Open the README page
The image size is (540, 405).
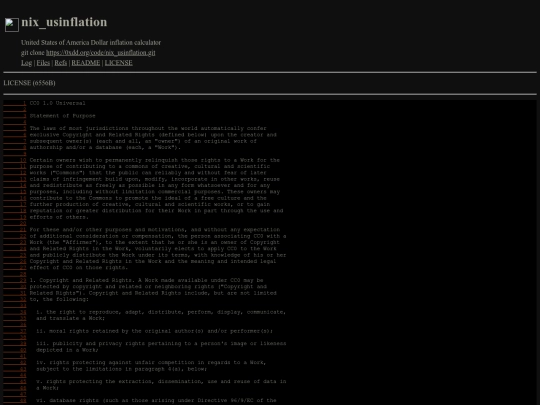(x=86, y=63)
